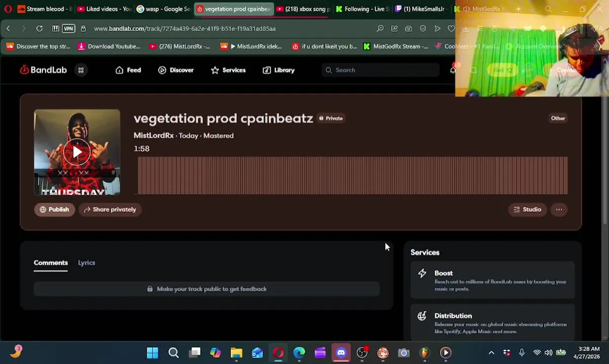Switch to the Liked videos YouTube tab
The width and height of the screenshot is (609, 364).
click(104, 9)
